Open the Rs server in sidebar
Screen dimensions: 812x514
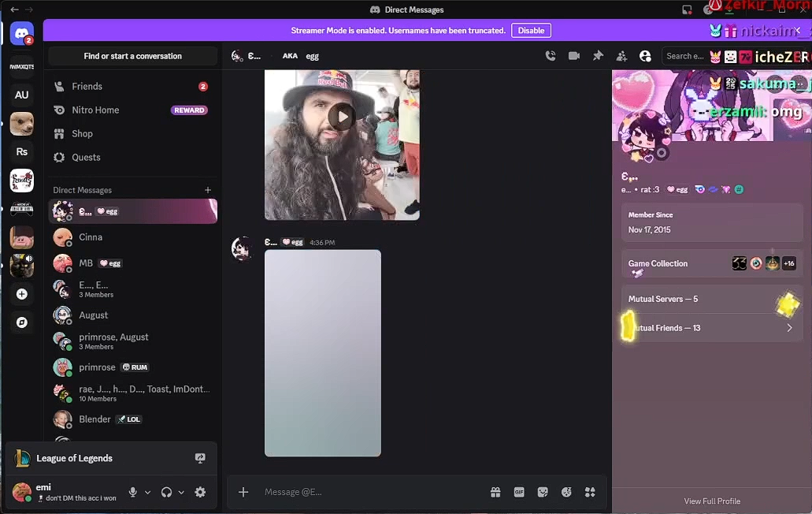22,152
